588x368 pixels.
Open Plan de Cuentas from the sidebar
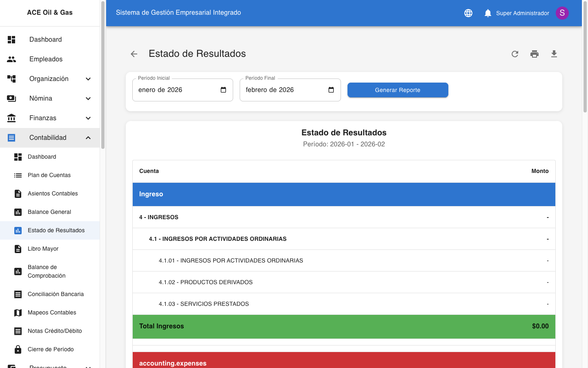(x=48, y=175)
